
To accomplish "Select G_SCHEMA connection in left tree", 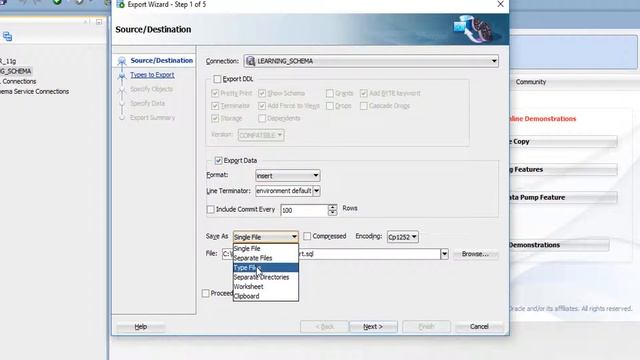I will coord(16,71).
